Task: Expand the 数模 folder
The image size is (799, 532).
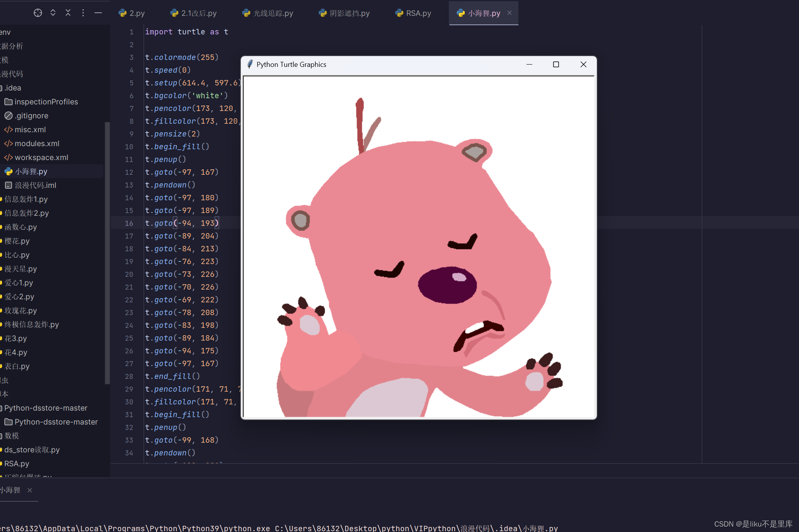Action: 10,436
